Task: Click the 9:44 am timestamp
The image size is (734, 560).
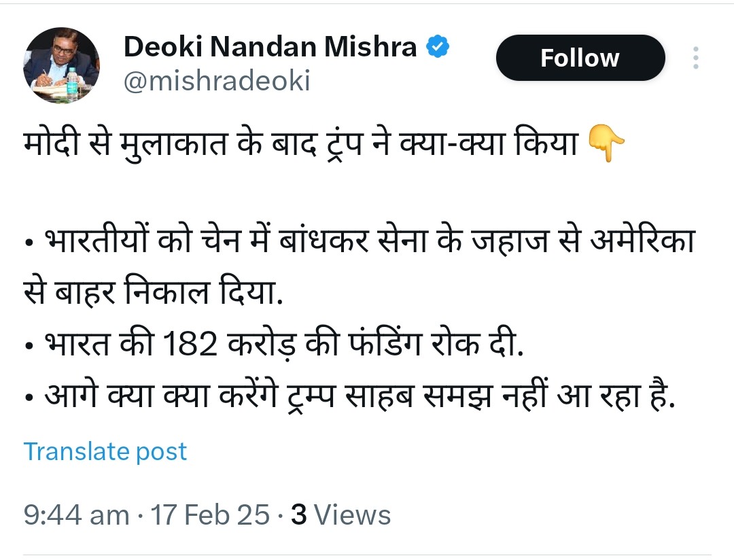Action: pos(76,514)
